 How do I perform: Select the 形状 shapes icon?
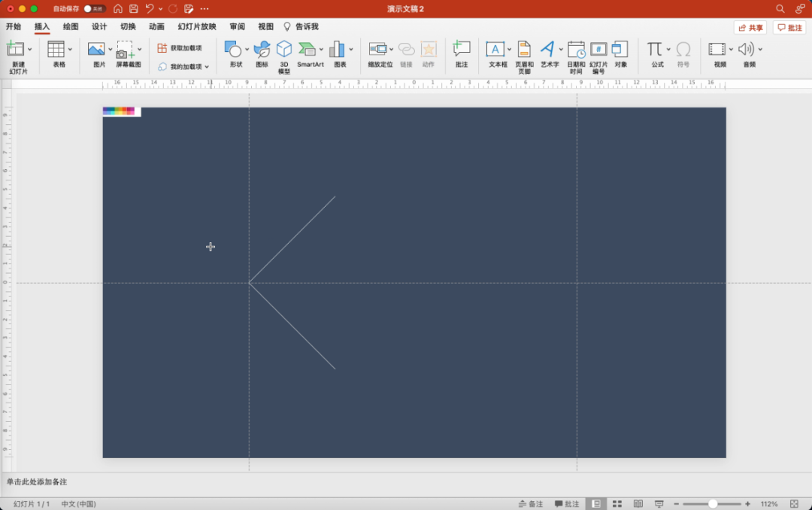[233, 49]
